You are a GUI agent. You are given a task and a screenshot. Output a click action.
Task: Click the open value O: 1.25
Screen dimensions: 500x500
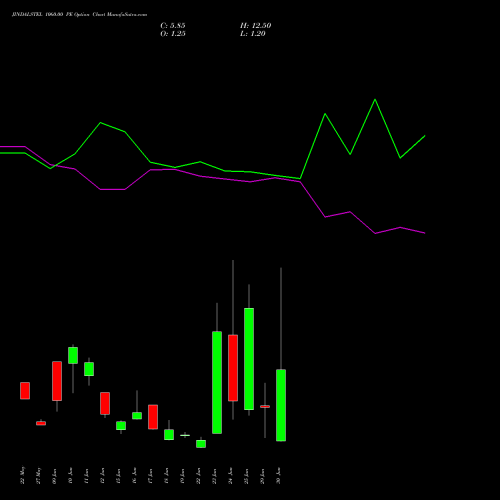pyautogui.click(x=173, y=34)
